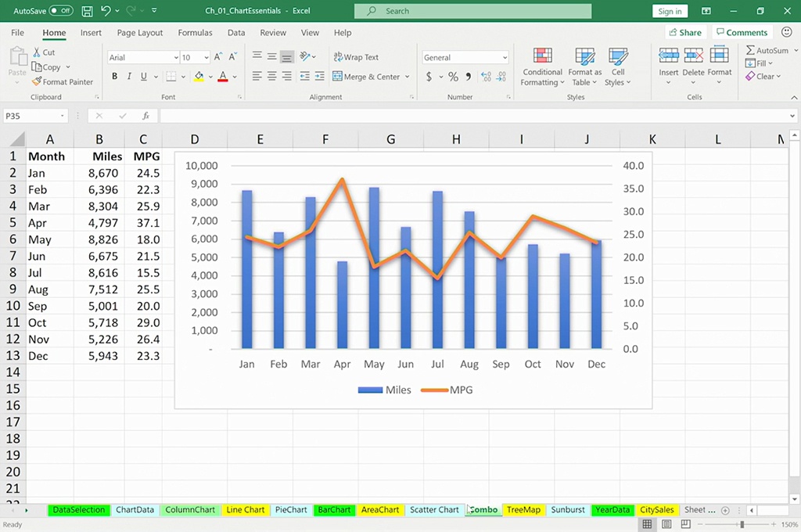
Task: Click the Undo arrow icon
Action: [x=106, y=11]
